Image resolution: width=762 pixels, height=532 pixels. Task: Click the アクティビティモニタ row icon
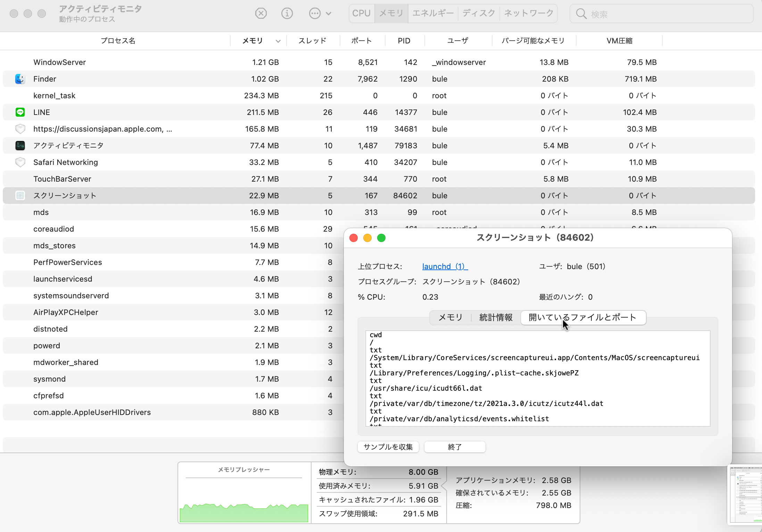pos(20,146)
